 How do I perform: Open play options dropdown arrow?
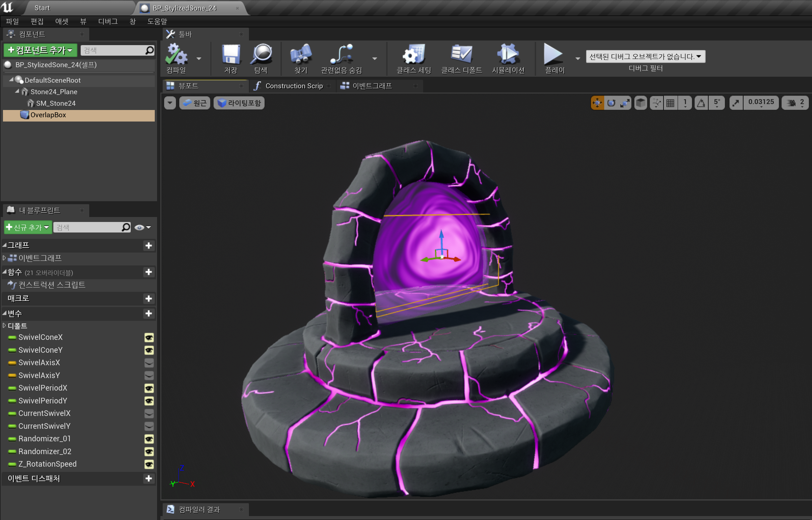578,58
